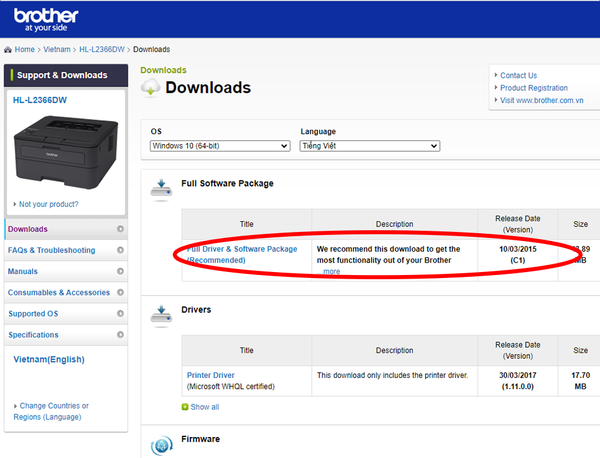Open Specifications sidebar item
The height and width of the screenshot is (458, 600).
(66, 335)
